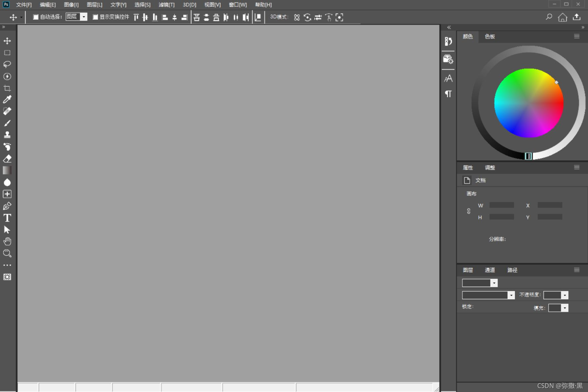This screenshot has width=588, height=392.
Task: Select the Zoom magnifier tool
Action: [x=7, y=253]
